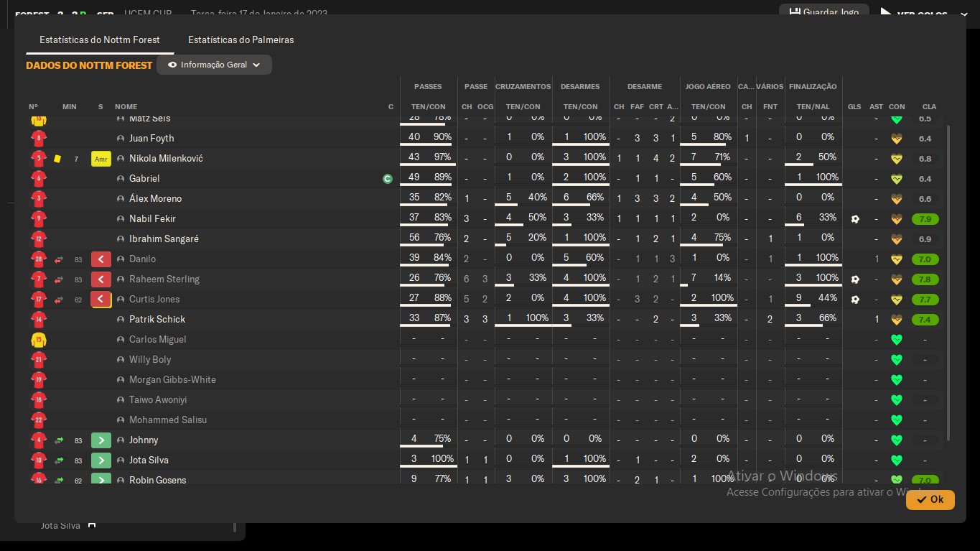The image size is (980, 551).
Task: Click the condition heart icon for Morgan Gibbs-White
Action: (896, 380)
